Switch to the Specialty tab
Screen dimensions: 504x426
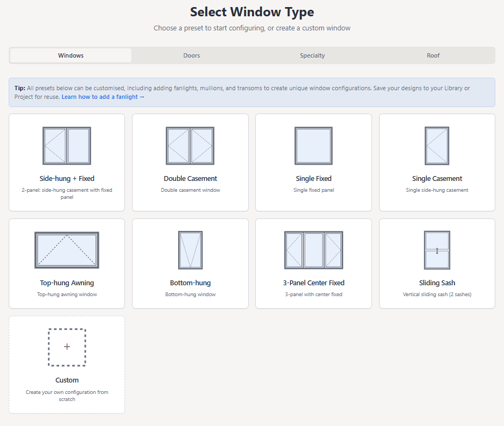tap(312, 55)
